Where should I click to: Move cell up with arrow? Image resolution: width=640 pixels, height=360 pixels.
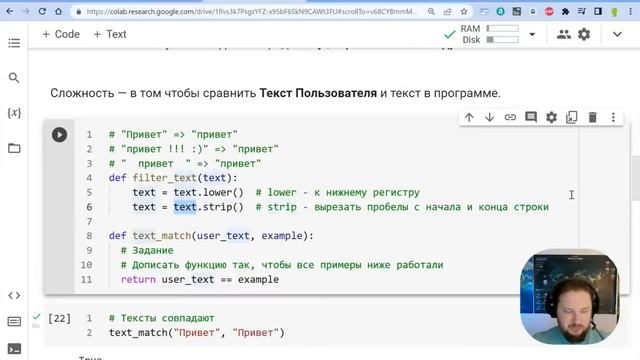[469, 118]
